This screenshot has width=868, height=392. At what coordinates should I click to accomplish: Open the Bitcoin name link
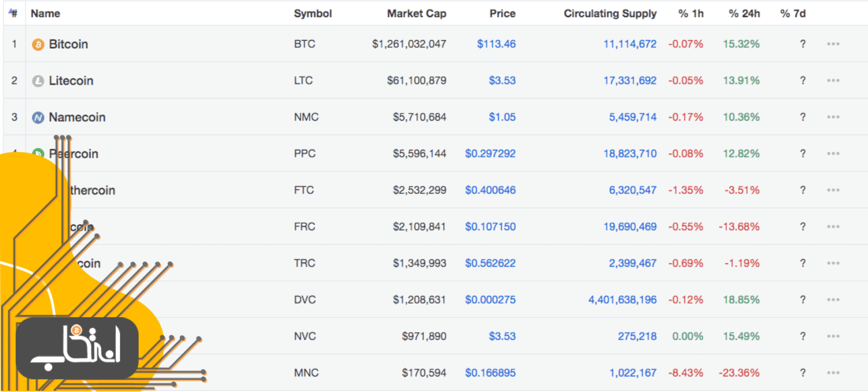point(68,44)
